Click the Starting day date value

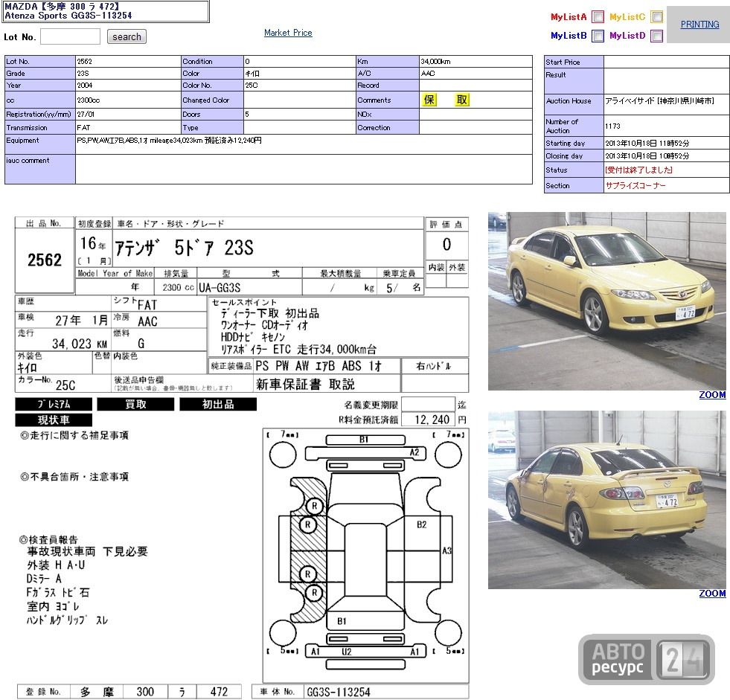point(647,144)
